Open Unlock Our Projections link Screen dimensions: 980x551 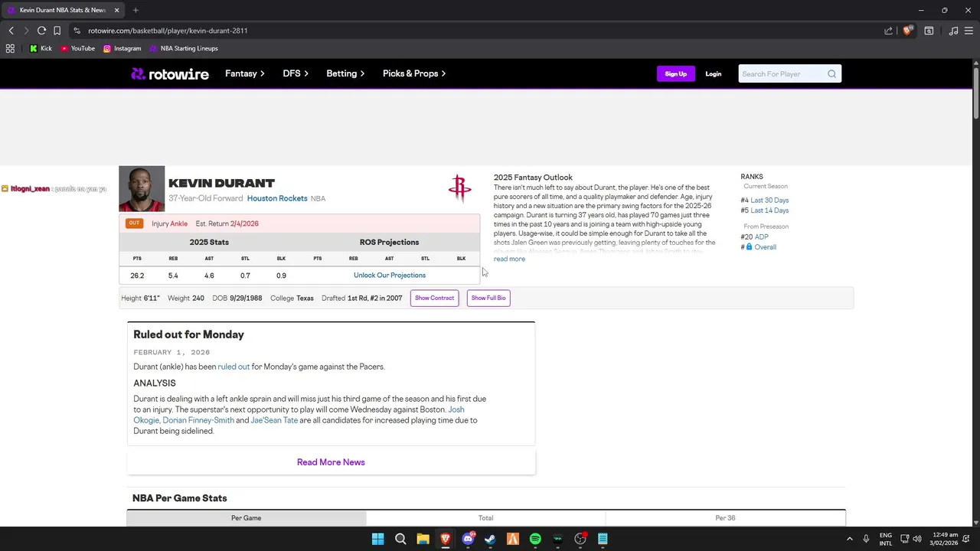coord(389,275)
